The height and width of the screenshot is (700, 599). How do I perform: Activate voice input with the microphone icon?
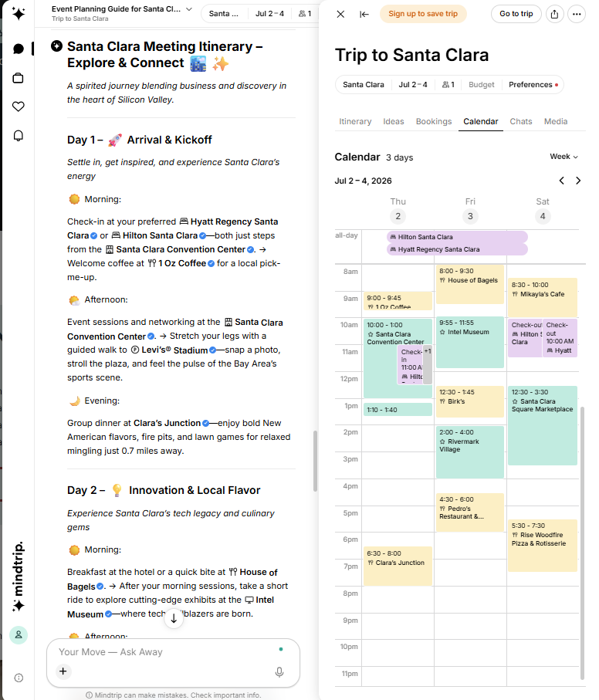pyautogui.click(x=279, y=672)
